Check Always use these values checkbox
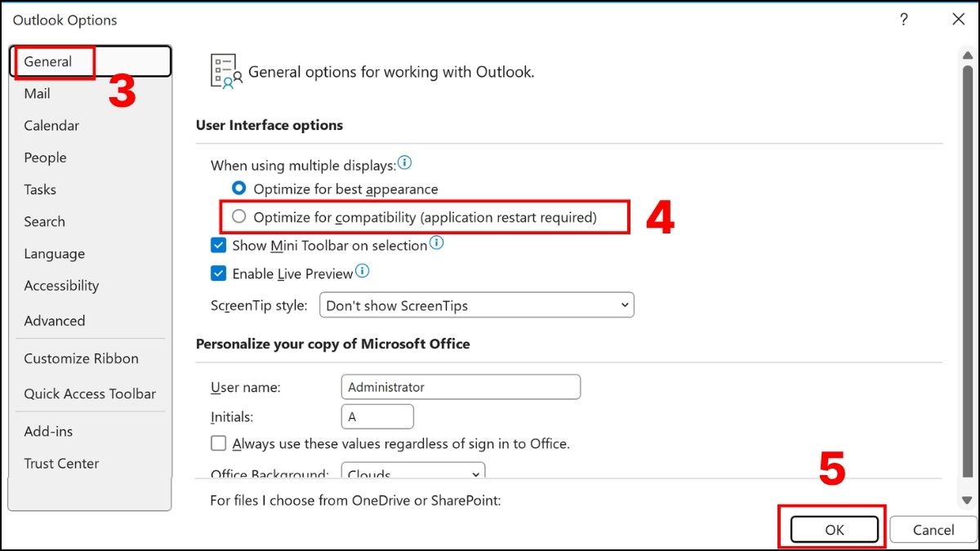This screenshot has height=551, width=980. click(x=219, y=444)
